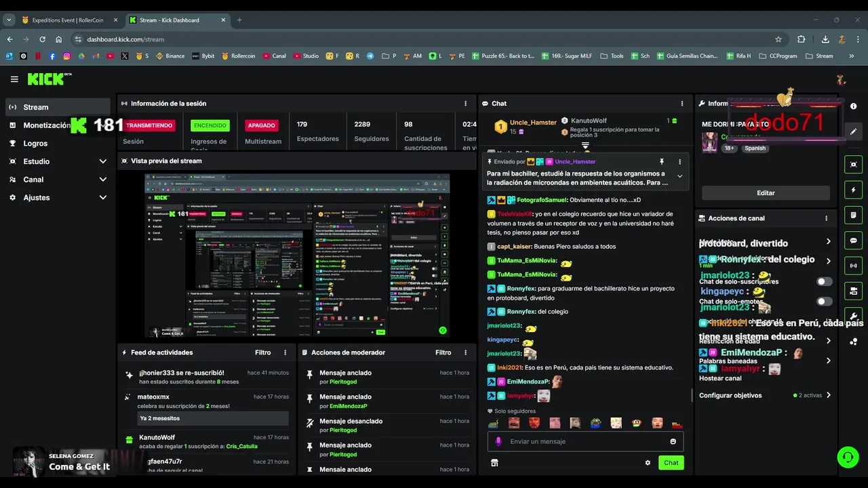Viewport: 868px width, 488px height.
Task: Open the hamburger menu next to Kick logo
Action: pyautogui.click(x=14, y=79)
